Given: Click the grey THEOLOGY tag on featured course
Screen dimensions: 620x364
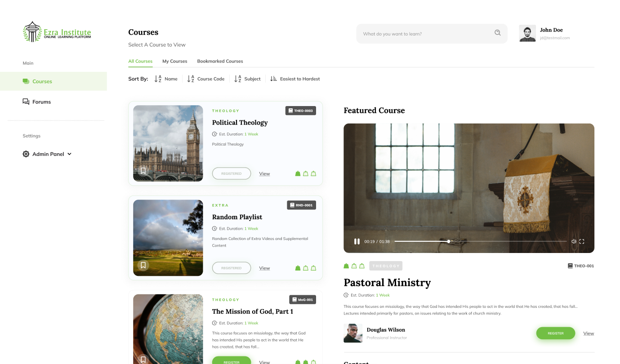Looking at the screenshot, I should 386,266.
